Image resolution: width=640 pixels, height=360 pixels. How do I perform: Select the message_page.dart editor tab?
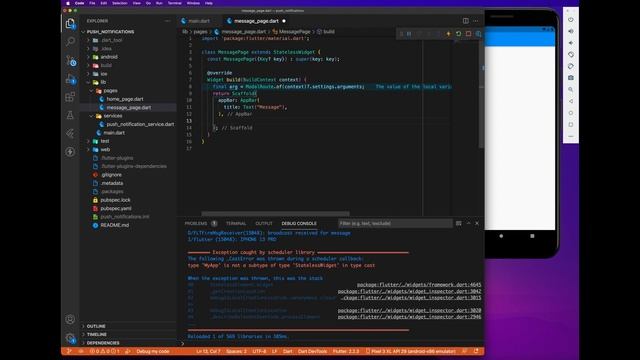click(256, 21)
